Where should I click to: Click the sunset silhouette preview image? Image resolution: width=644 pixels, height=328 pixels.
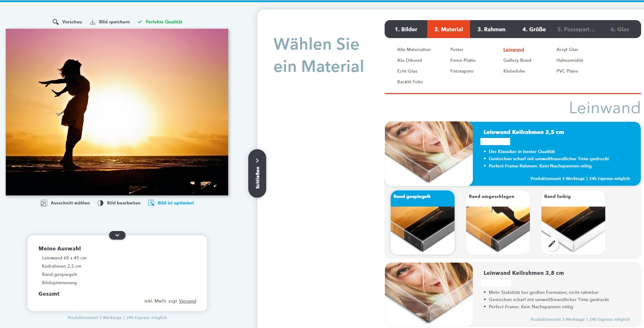point(117,112)
